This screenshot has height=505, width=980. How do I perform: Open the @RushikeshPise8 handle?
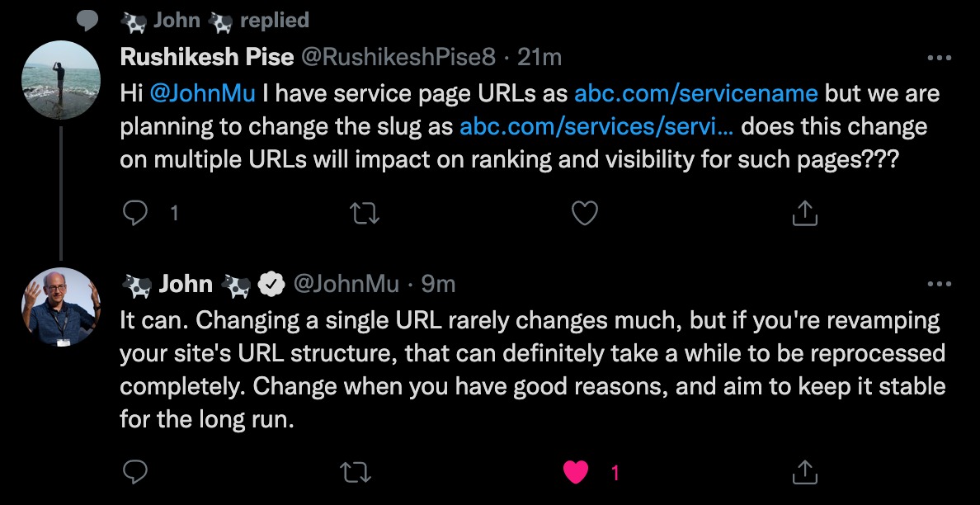(x=398, y=57)
